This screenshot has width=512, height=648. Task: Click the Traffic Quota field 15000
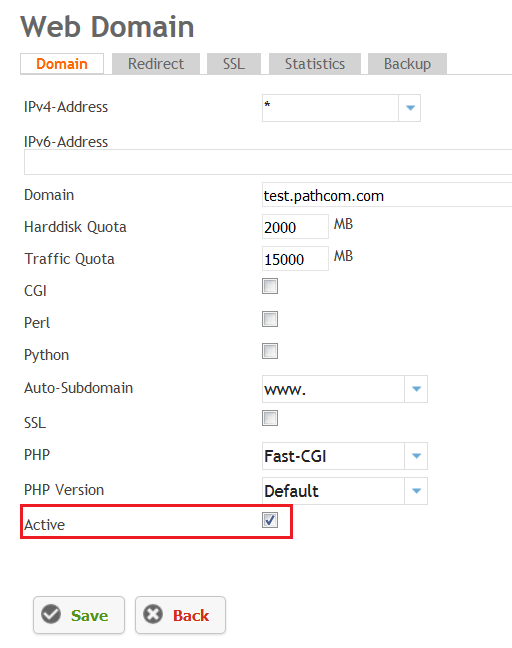[295, 259]
